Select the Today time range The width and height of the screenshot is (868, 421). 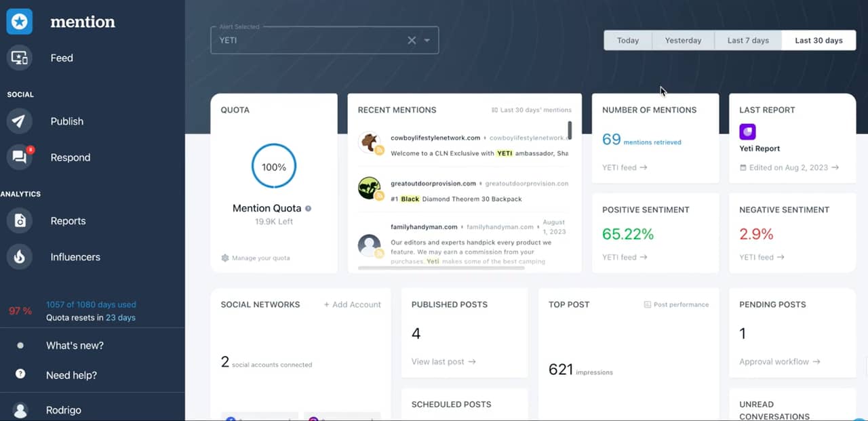click(628, 41)
